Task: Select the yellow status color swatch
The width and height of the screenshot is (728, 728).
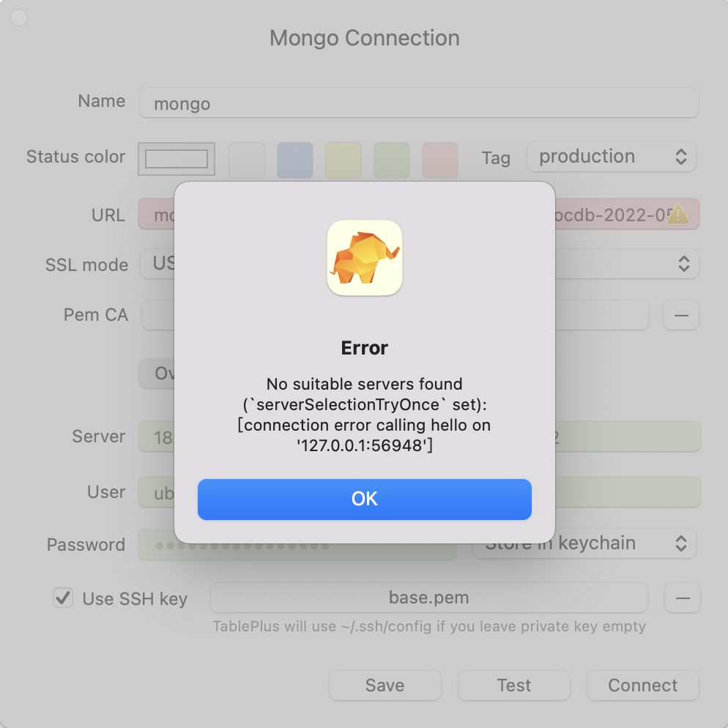Action: coord(343,160)
